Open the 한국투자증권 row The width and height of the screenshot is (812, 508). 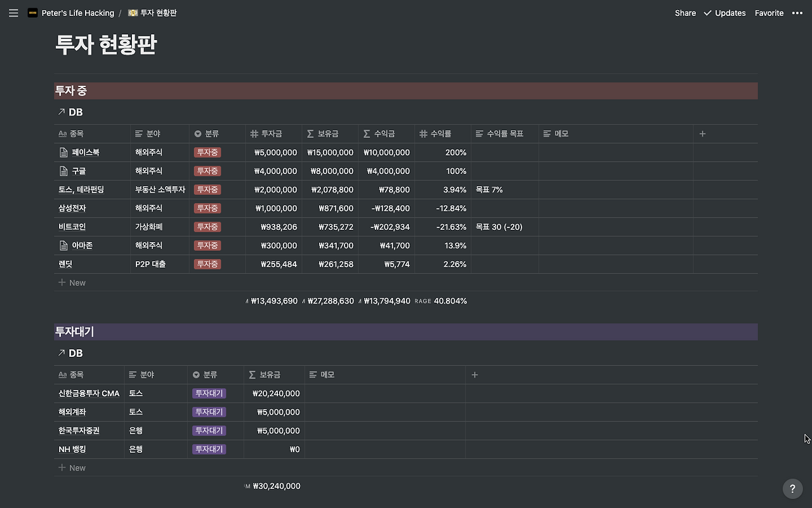[79, 431]
